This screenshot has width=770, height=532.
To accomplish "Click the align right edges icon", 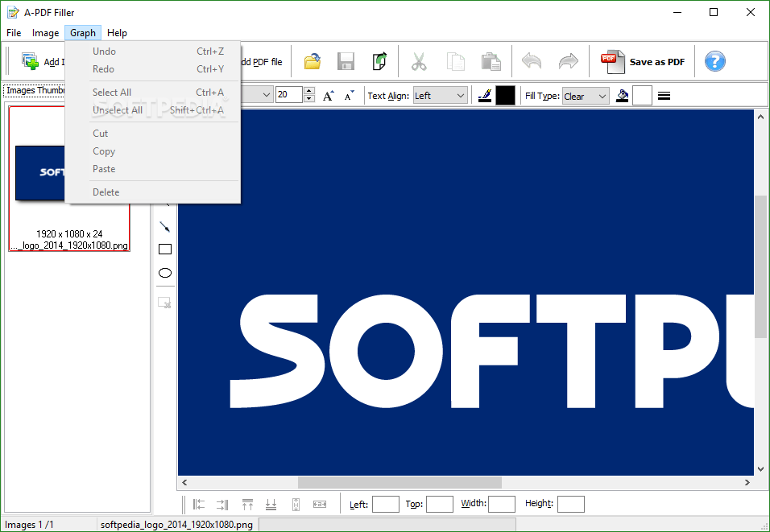I will pos(222,504).
